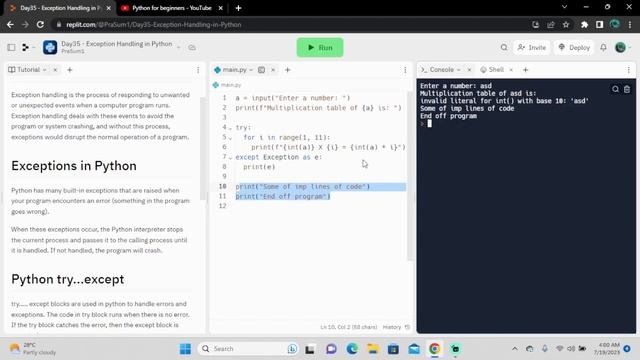
Task: Open Google Chrome from the taskbar
Action: [435, 349]
